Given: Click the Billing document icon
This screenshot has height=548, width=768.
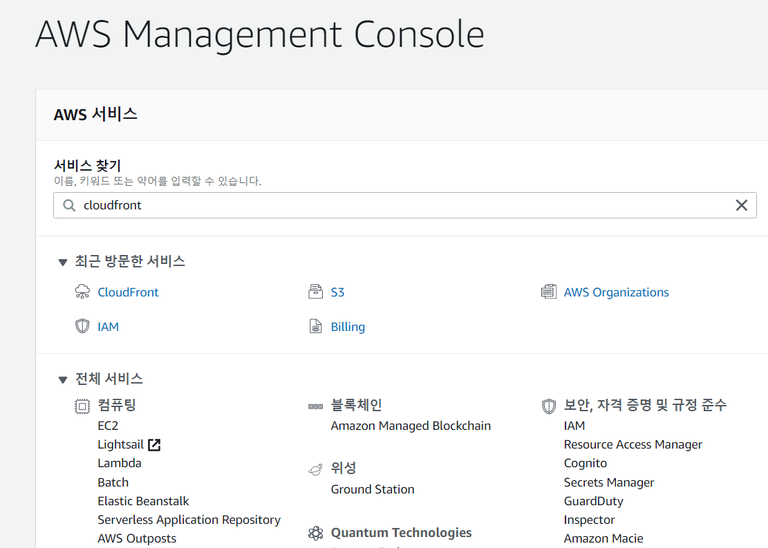Looking at the screenshot, I should pyautogui.click(x=315, y=326).
